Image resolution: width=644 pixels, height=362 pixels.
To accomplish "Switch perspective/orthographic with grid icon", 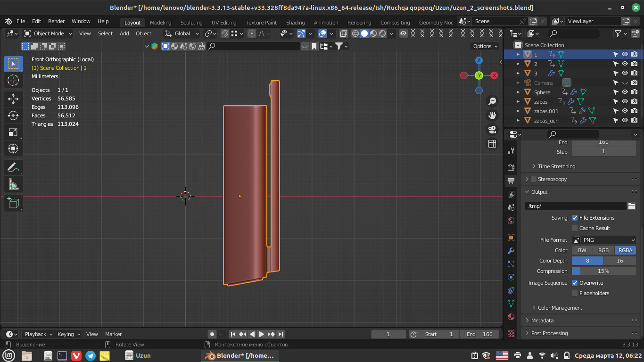I will pyautogui.click(x=493, y=144).
